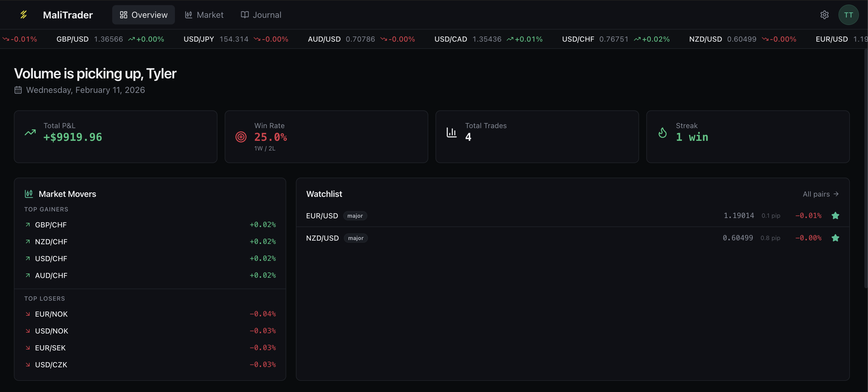Select the Overview tab
This screenshot has width=868, height=392.
(144, 15)
